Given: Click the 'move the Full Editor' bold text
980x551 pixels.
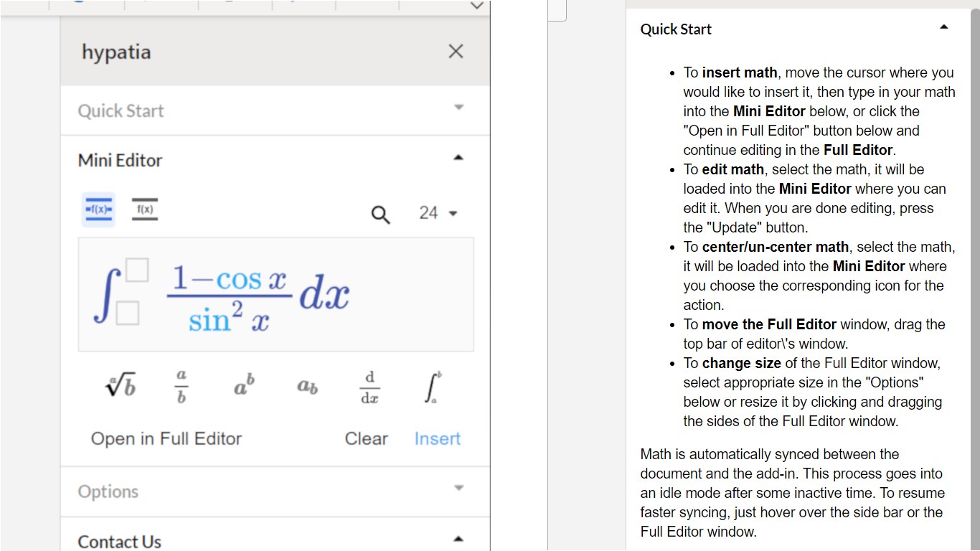Looking at the screenshot, I should point(770,324).
